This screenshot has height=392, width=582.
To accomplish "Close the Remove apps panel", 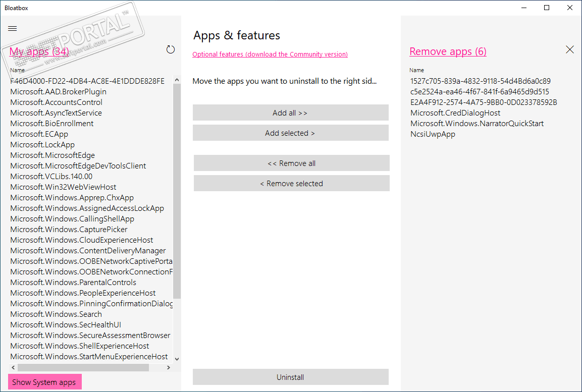I will 570,49.
